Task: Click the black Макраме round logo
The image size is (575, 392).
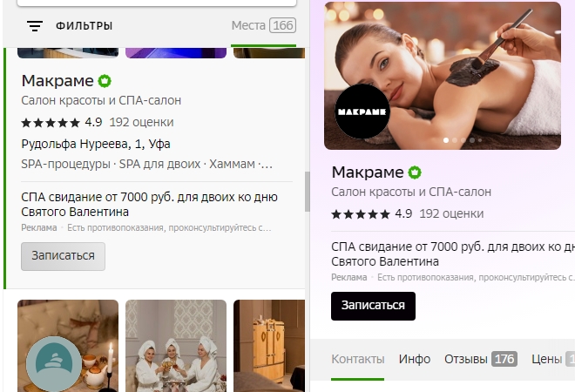Action: coord(362,112)
